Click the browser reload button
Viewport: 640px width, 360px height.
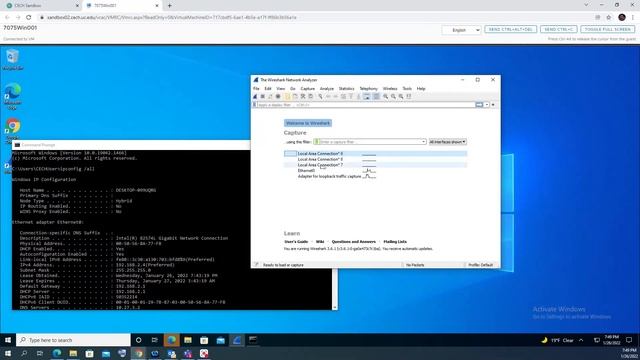pyautogui.click(x=29, y=18)
